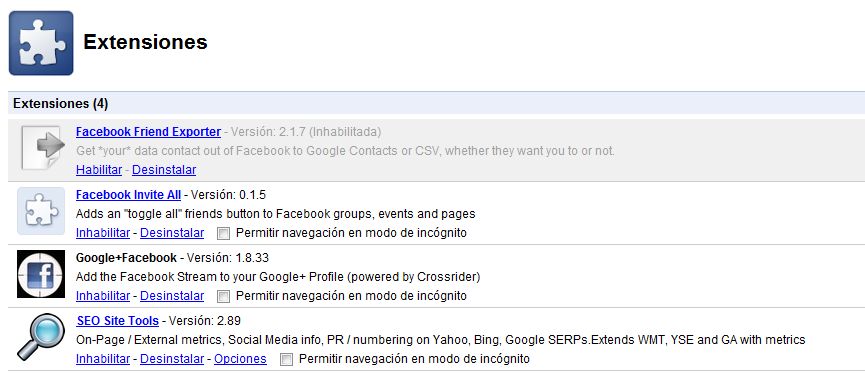Uninstall Facebook Invite All via Desinstalar

[172, 233]
